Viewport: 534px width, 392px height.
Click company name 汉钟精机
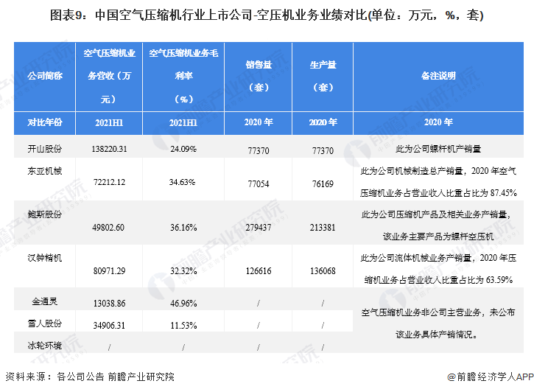tap(45, 258)
